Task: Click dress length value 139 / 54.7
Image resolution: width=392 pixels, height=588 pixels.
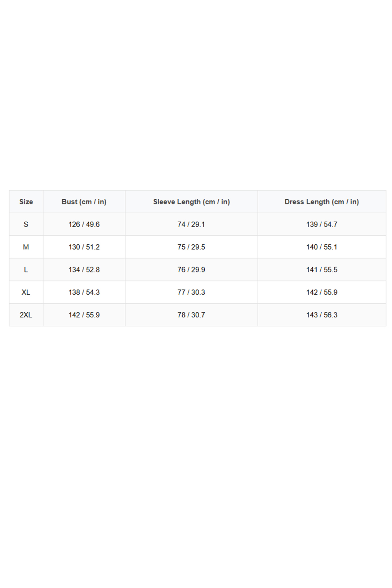Action: [x=321, y=224]
